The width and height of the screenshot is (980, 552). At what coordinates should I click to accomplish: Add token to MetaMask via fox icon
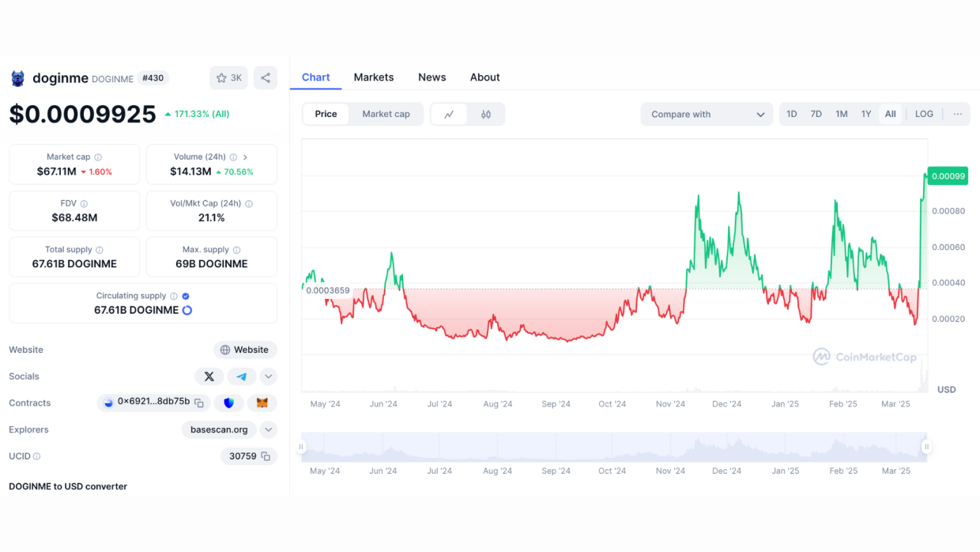tap(262, 403)
